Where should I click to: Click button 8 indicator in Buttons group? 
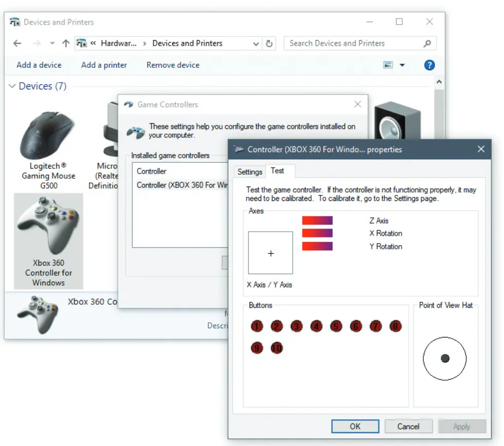(x=395, y=326)
